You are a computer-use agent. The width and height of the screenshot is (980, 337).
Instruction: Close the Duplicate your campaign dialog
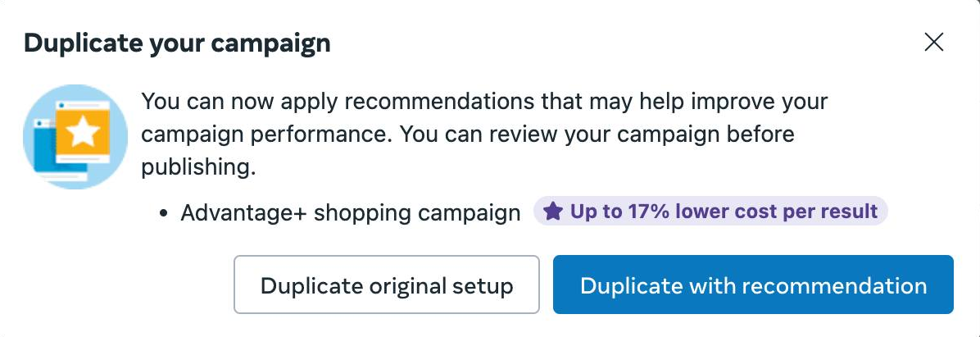(934, 43)
